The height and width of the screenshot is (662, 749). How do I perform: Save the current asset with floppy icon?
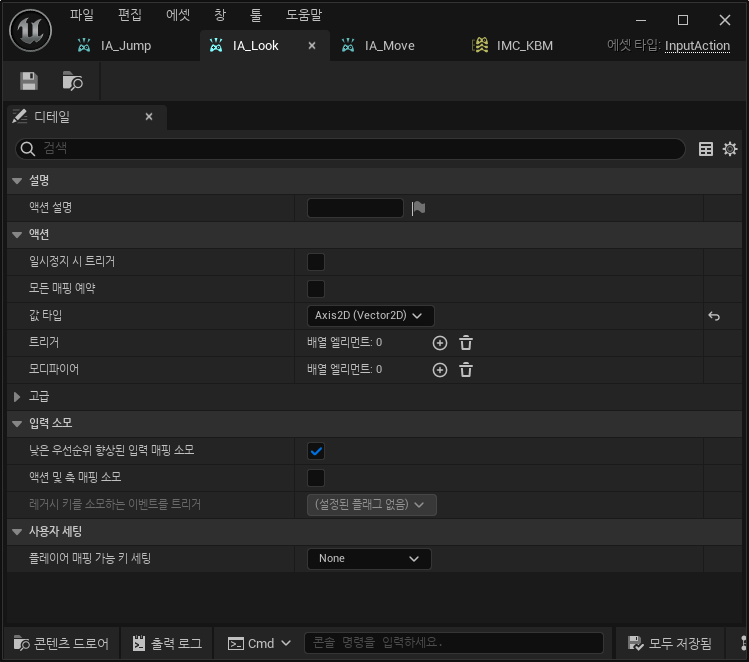coord(29,81)
